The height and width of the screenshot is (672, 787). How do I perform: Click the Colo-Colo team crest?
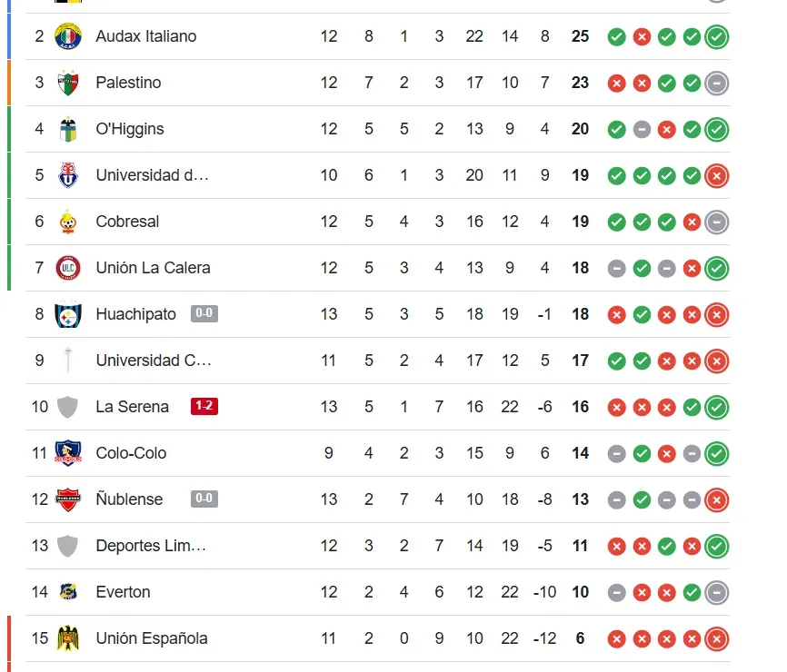click(68, 453)
